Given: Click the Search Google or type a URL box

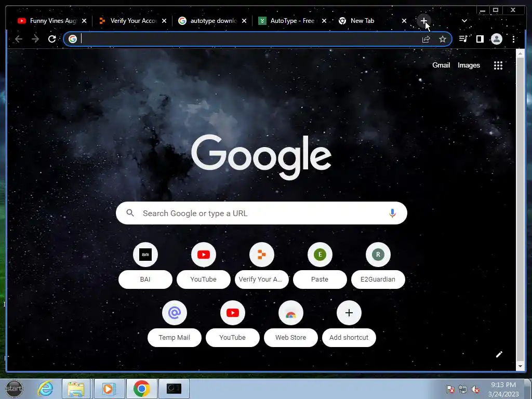Looking at the screenshot, I should pyautogui.click(x=261, y=213).
